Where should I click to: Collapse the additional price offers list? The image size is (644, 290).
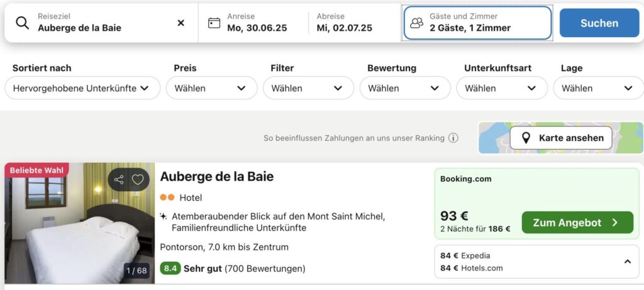(x=627, y=262)
